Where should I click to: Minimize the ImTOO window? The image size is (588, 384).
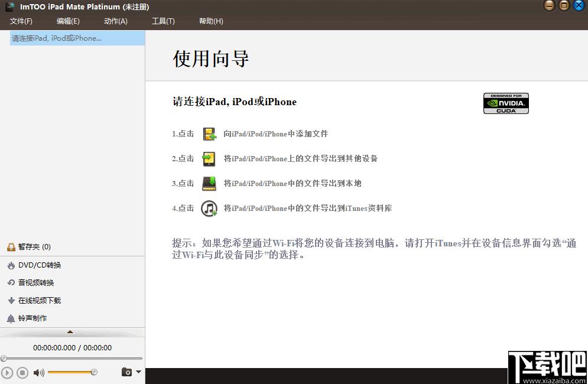coord(550,5)
